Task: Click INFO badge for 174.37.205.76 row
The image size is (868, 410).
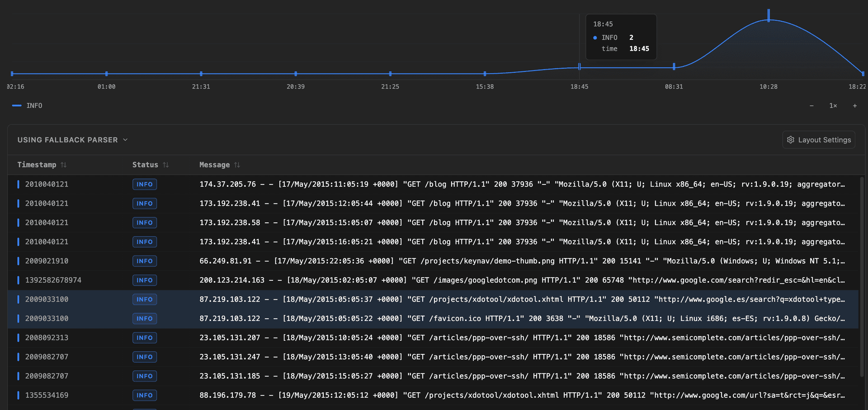Action: (145, 184)
